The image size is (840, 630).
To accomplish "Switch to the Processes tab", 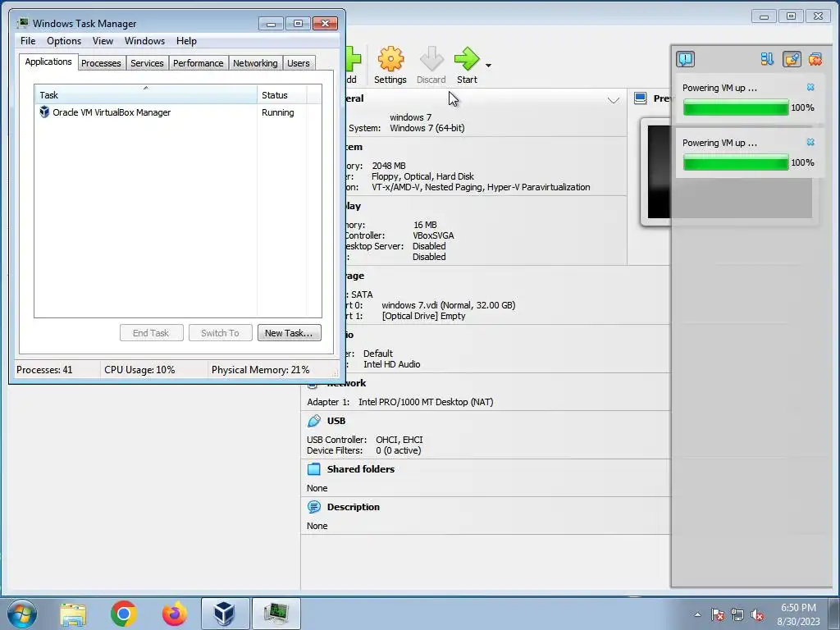I will coord(101,63).
